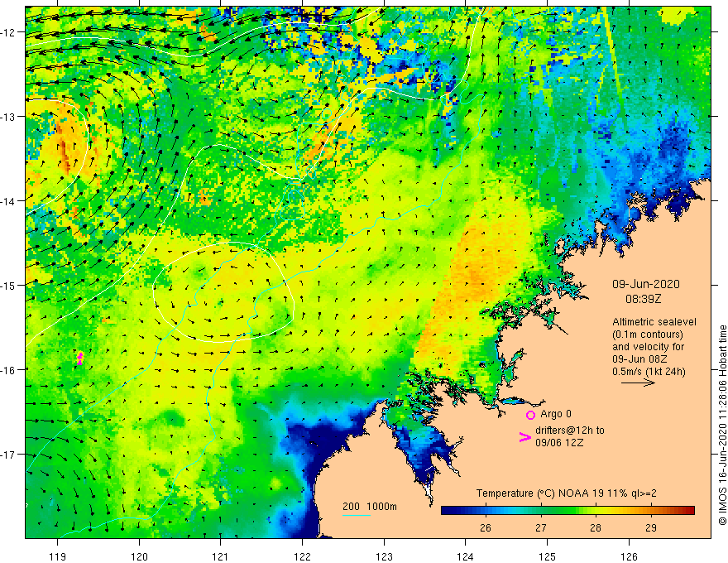This screenshot has height=563, width=728.
Task: Click the colour bar value 27
Action: (x=540, y=527)
